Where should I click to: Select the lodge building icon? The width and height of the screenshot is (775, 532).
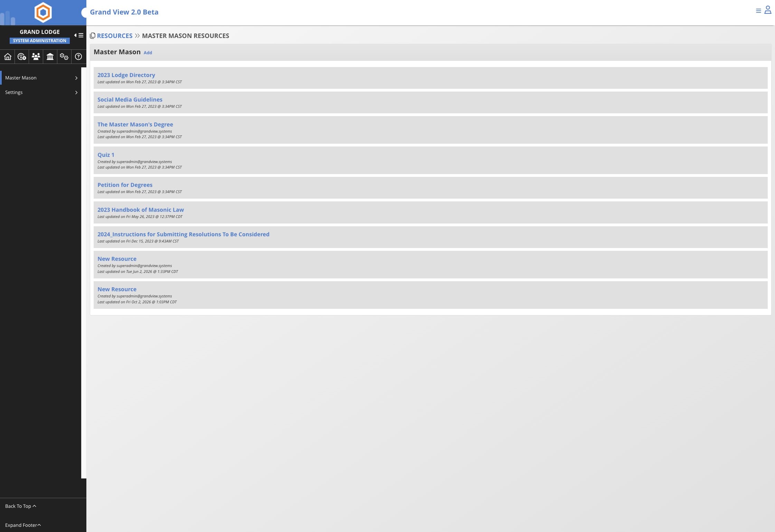pos(50,57)
